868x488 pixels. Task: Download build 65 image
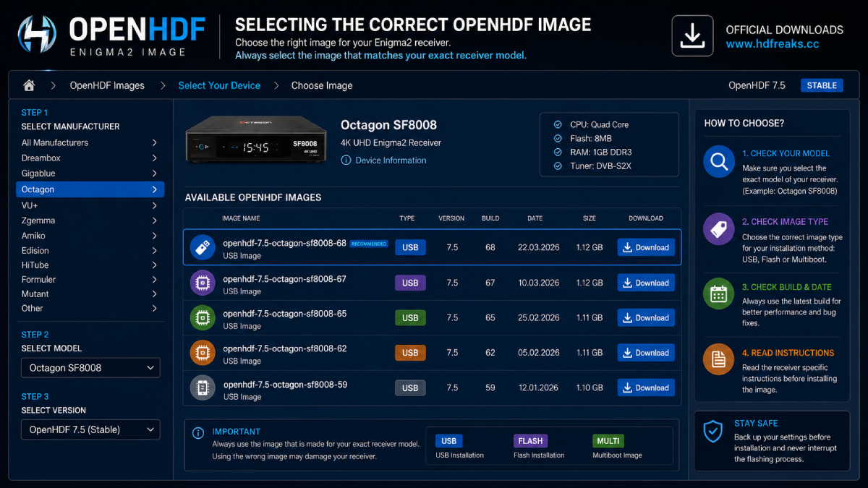tap(646, 317)
